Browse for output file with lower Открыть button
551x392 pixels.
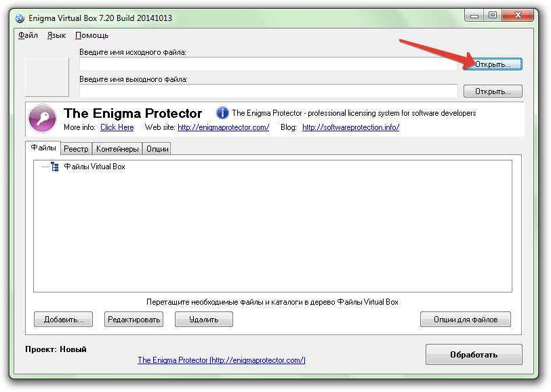point(493,91)
